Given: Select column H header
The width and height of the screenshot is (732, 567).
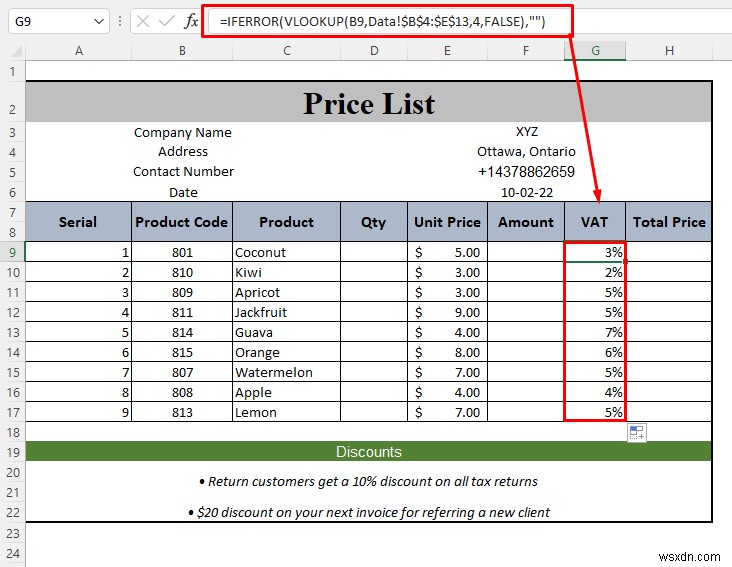Looking at the screenshot, I should tap(669, 51).
